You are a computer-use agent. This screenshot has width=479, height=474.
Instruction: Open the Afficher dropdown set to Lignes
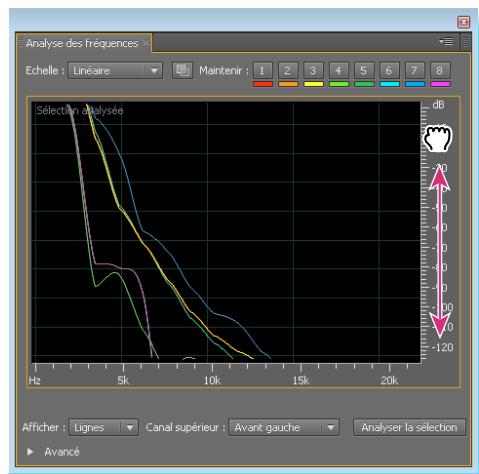[x=103, y=427]
